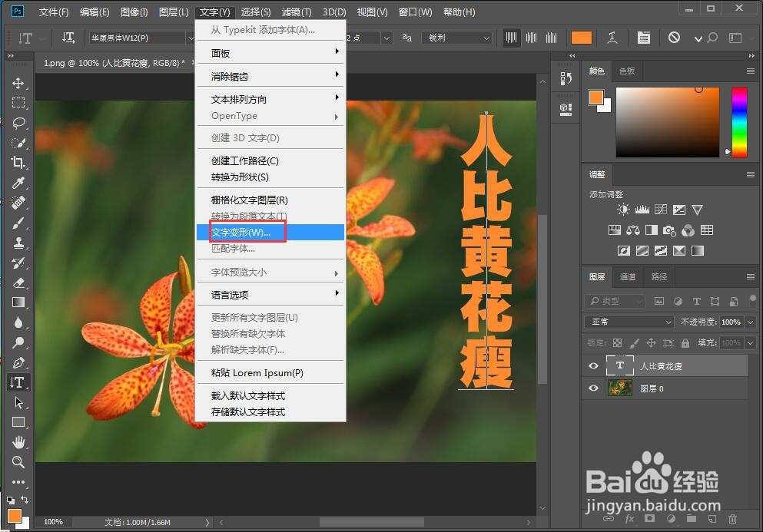Toggle text orientation button in options bar
763x532 pixels.
(68, 38)
